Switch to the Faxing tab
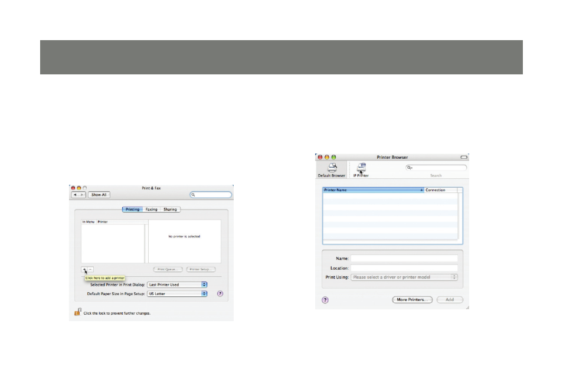Image resolution: width=563 pixels, height=392 pixels. (x=152, y=210)
